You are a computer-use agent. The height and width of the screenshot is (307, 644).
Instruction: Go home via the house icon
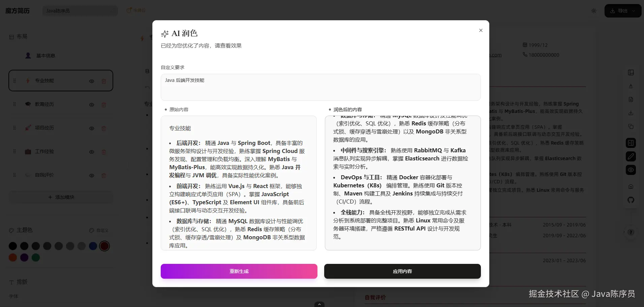tap(631, 186)
